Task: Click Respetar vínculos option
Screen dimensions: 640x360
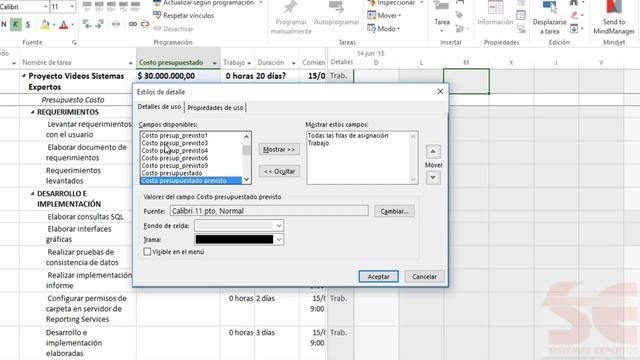Action: [x=184, y=16]
